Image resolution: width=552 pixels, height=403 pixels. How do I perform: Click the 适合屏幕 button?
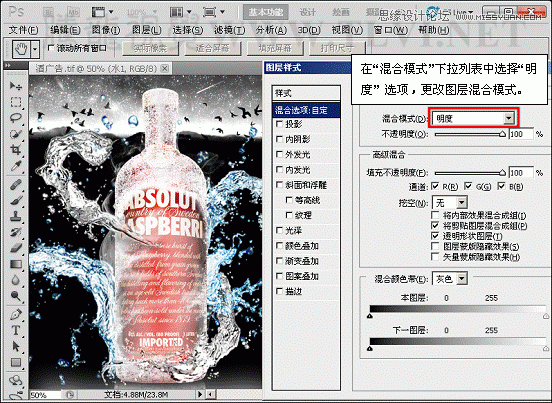212,49
